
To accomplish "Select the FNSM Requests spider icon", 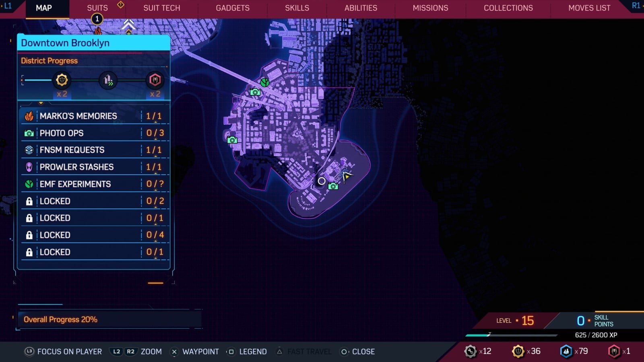I will (x=29, y=150).
